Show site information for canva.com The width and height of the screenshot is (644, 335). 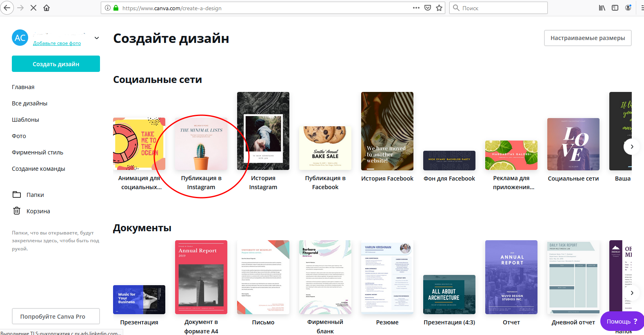pyautogui.click(x=108, y=8)
